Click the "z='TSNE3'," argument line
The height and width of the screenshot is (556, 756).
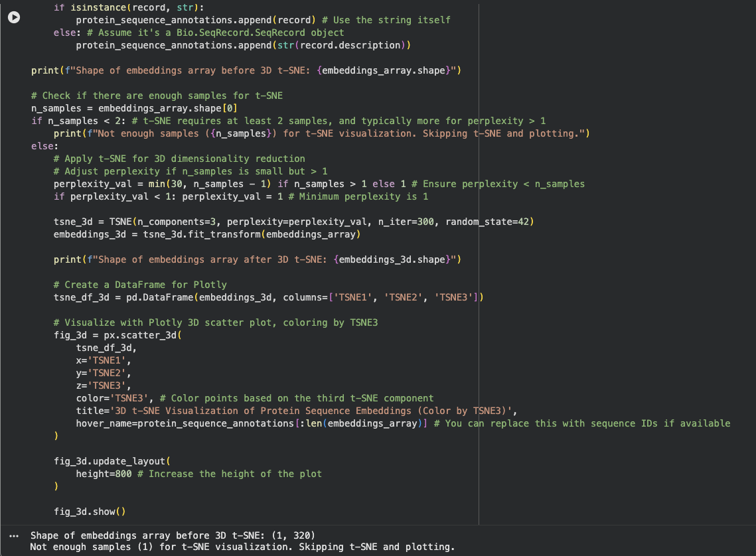[103, 385]
